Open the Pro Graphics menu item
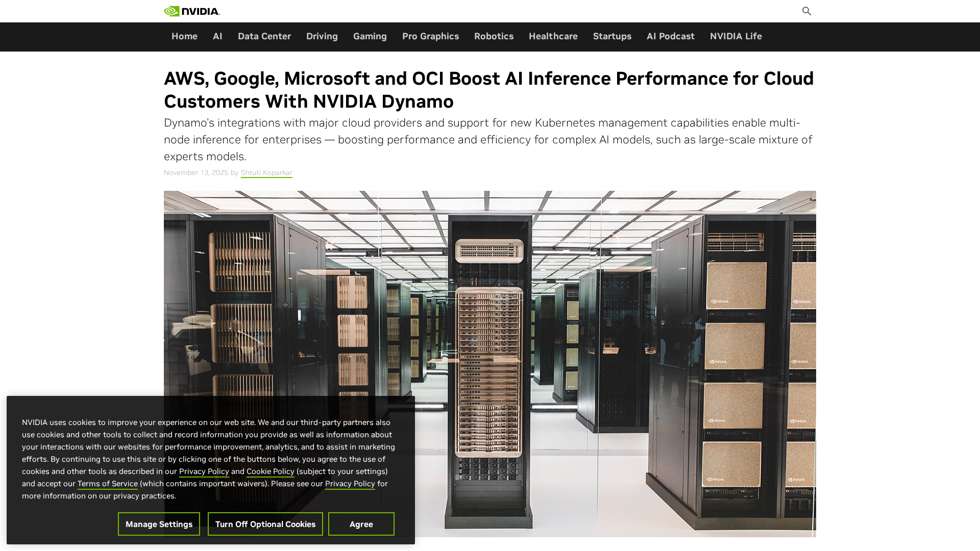 (x=430, y=36)
